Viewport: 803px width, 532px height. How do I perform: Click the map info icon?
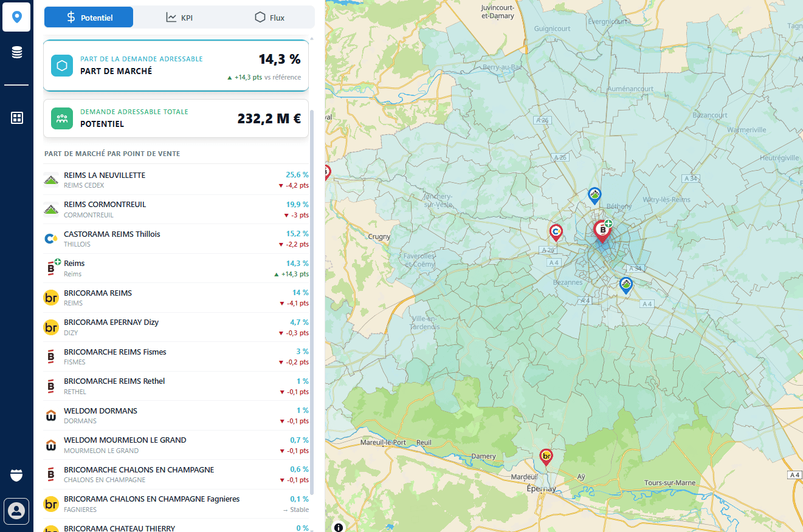click(x=339, y=527)
